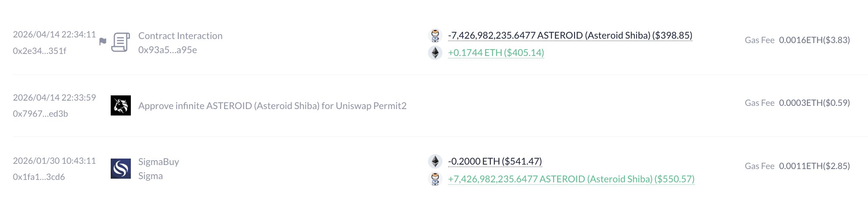The width and height of the screenshot is (868, 198).
Task: Open transaction hash 0x1fa1...3cd6
Action: (x=39, y=177)
